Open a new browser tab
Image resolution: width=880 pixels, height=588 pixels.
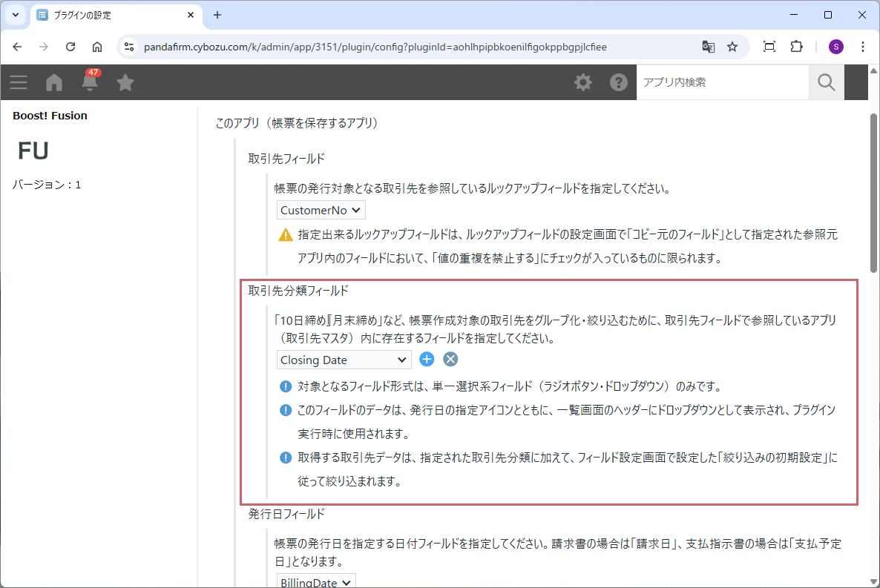point(217,15)
